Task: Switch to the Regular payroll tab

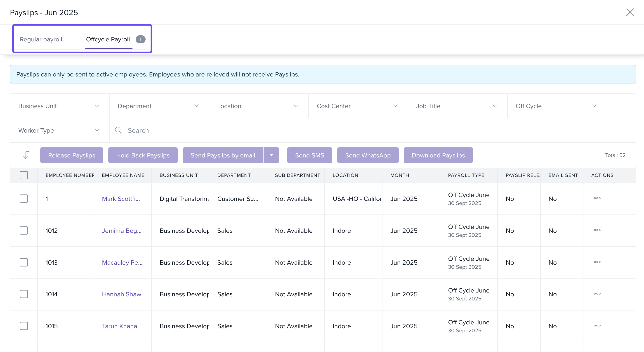Action: (x=41, y=39)
